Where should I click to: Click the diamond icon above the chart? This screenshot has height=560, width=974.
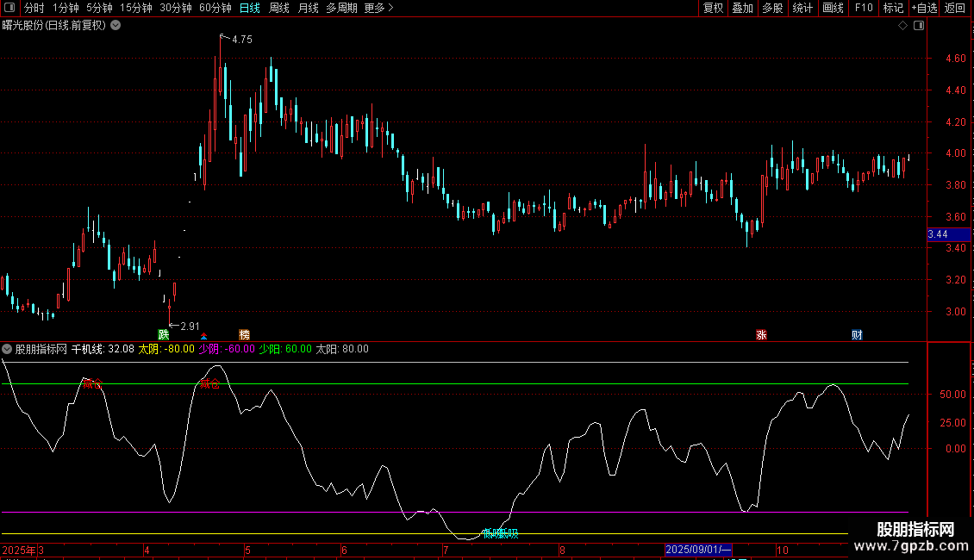tap(902, 26)
